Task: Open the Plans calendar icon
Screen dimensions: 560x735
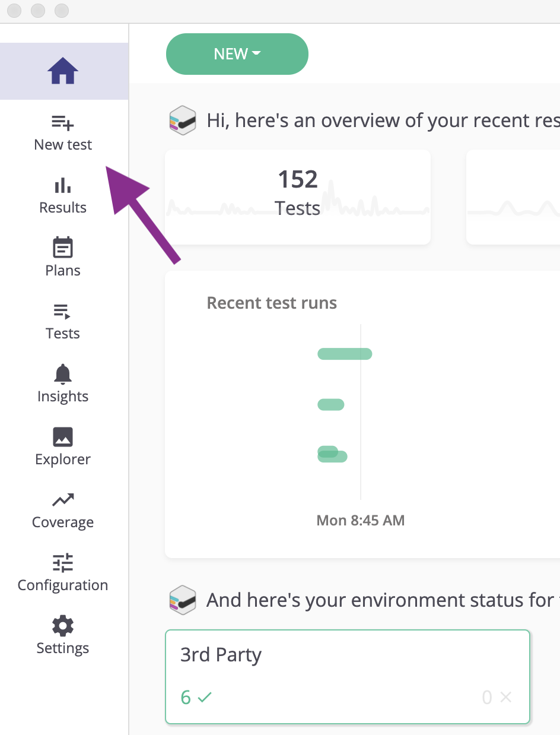Action: pyautogui.click(x=63, y=248)
